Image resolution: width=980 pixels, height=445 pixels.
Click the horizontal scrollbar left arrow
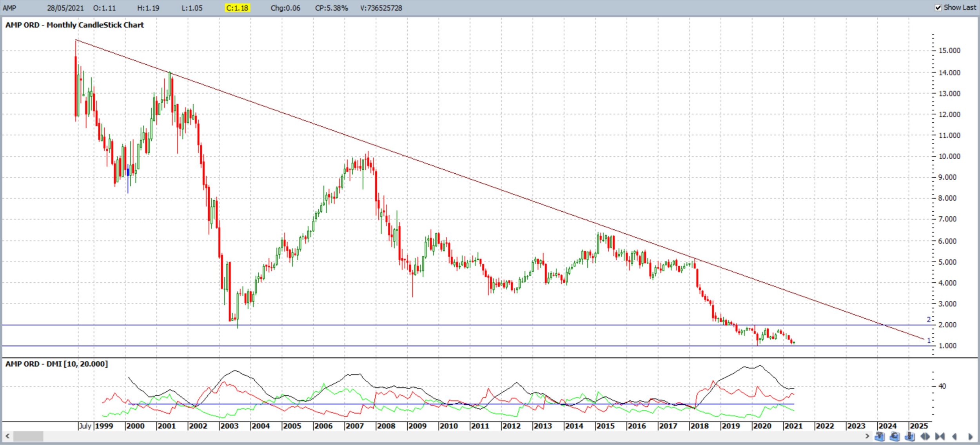[7, 436]
